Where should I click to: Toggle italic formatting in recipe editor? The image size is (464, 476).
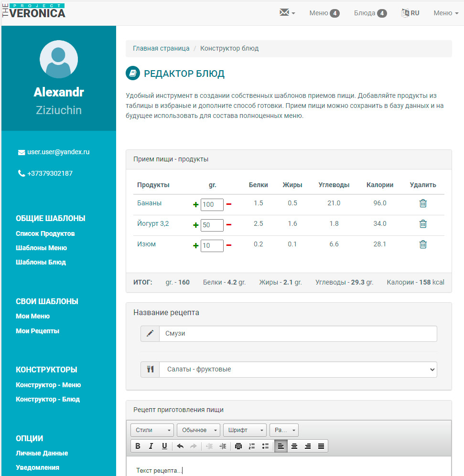pos(151,446)
